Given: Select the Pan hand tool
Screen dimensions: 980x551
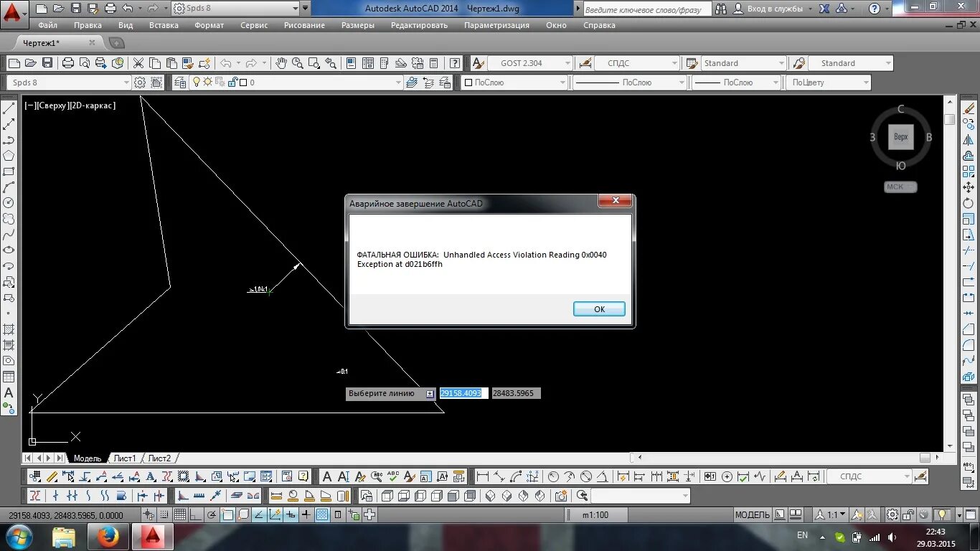Looking at the screenshot, I should (x=281, y=63).
